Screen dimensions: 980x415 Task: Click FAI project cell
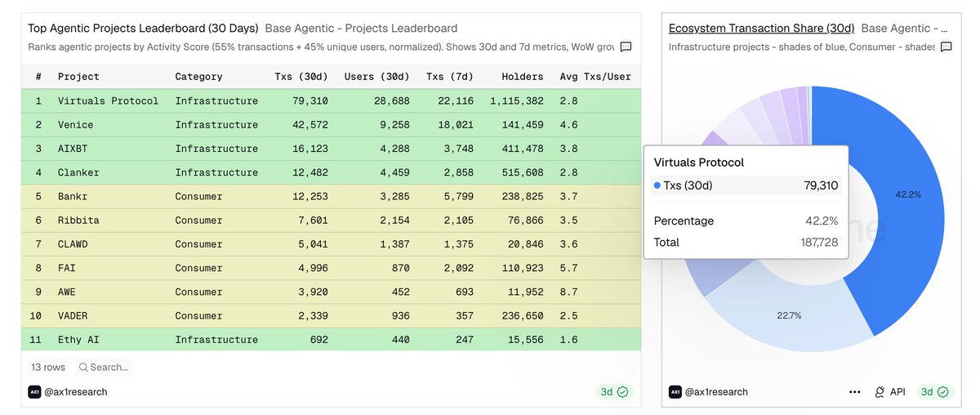[x=66, y=268]
